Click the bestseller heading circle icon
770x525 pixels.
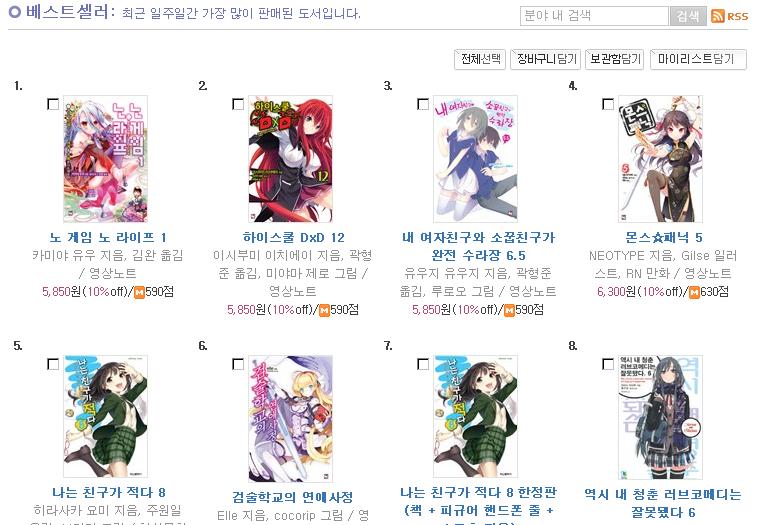15,11
